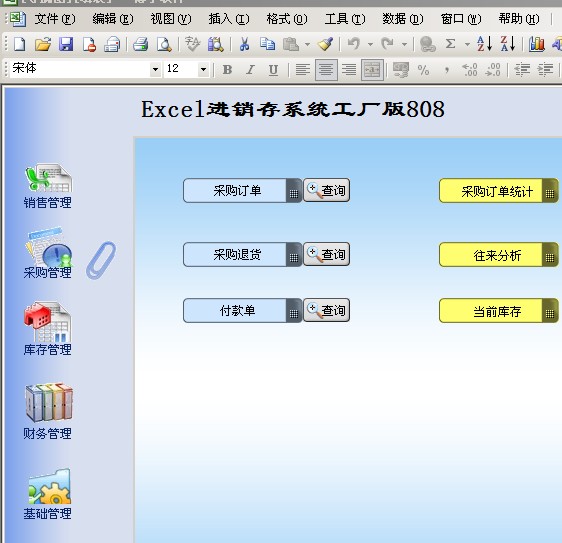Viewport: 562px width, 543px height.
Task: Click the AutoSum sigma icon
Action: [451, 44]
